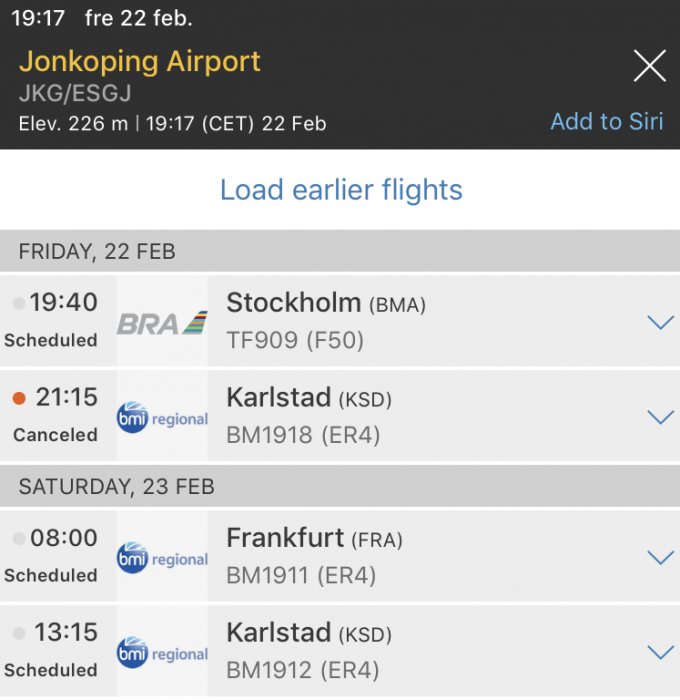Expand the canceled Karlstad BM1918 flight
Viewport: 680px width, 700px height.
pyautogui.click(x=660, y=417)
